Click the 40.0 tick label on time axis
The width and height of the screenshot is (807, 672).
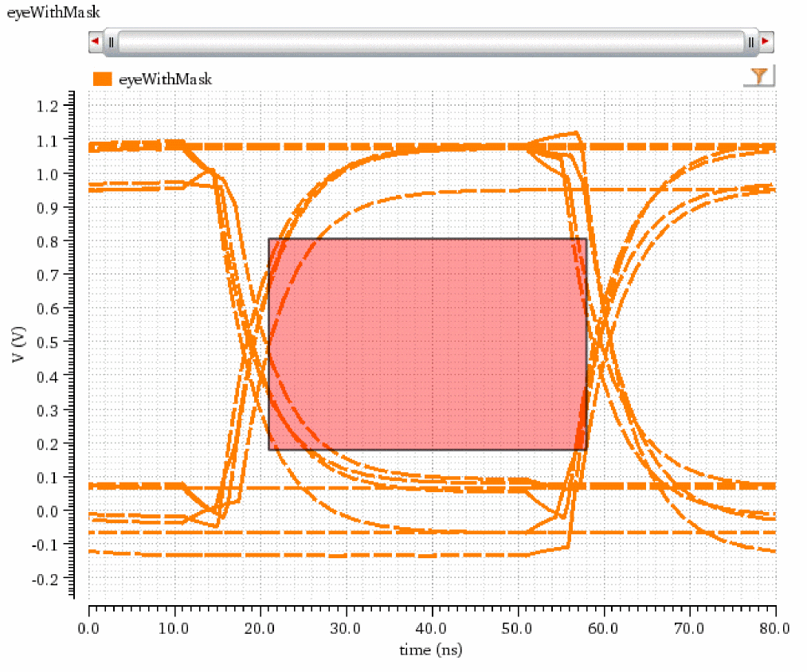pyautogui.click(x=431, y=629)
